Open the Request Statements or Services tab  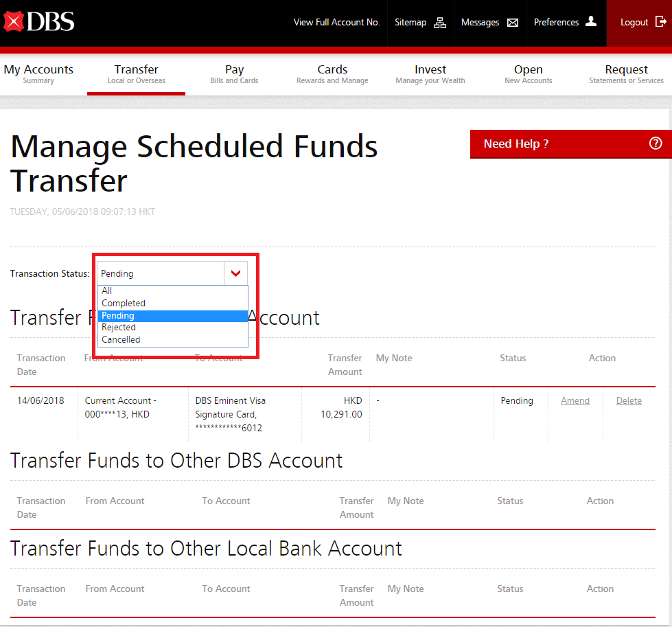[x=626, y=74]
